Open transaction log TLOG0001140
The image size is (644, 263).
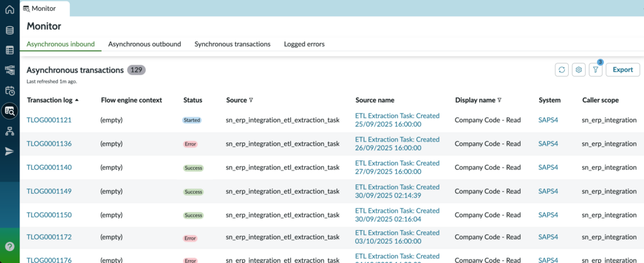[x=49, y=168]
